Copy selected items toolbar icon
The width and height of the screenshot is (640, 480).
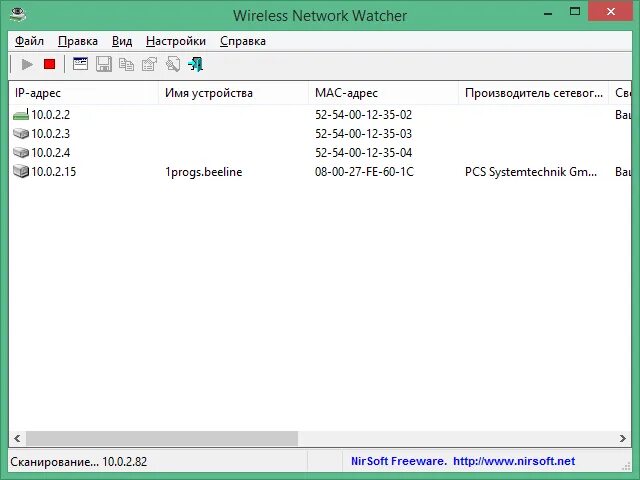(127, 64)
